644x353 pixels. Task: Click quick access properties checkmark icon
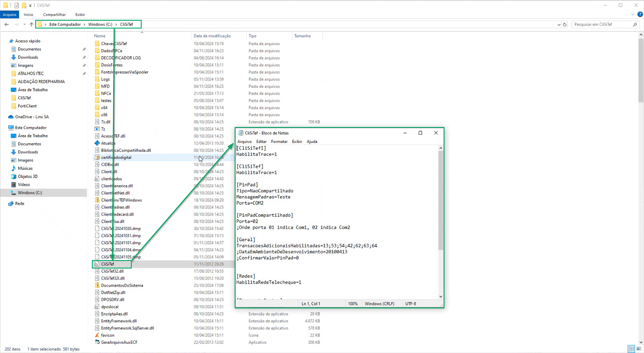click(17, 5)
